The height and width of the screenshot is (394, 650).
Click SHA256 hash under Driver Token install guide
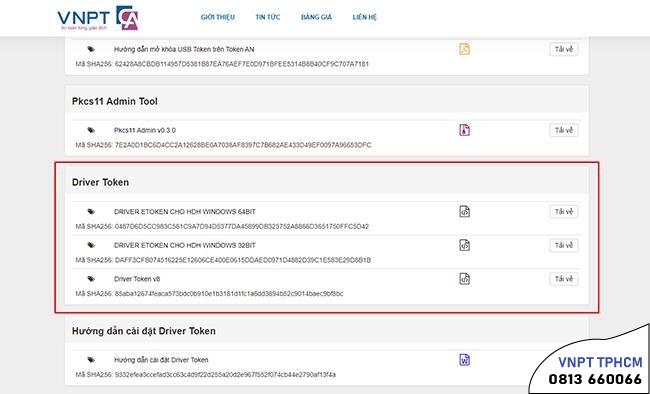(225, 375)
